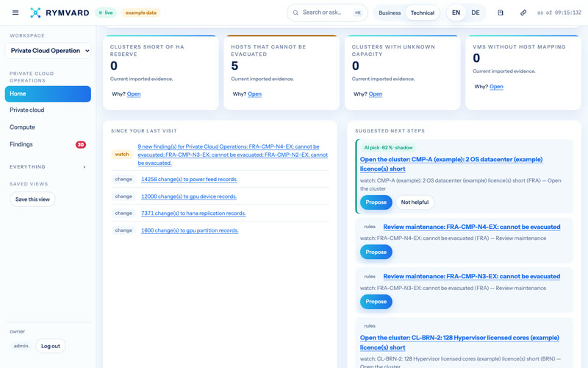588x368 pixels.
Task: Click the Findings 30 count badge
Action: click(81, 144)
